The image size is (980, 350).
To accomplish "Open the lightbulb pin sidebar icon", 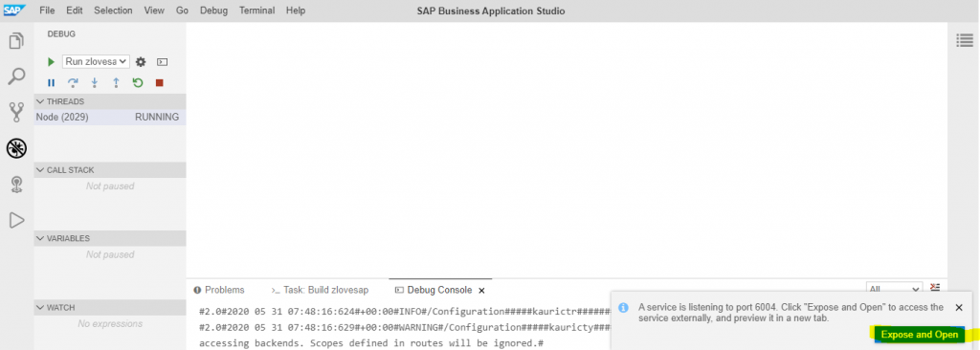I will 16,184.
